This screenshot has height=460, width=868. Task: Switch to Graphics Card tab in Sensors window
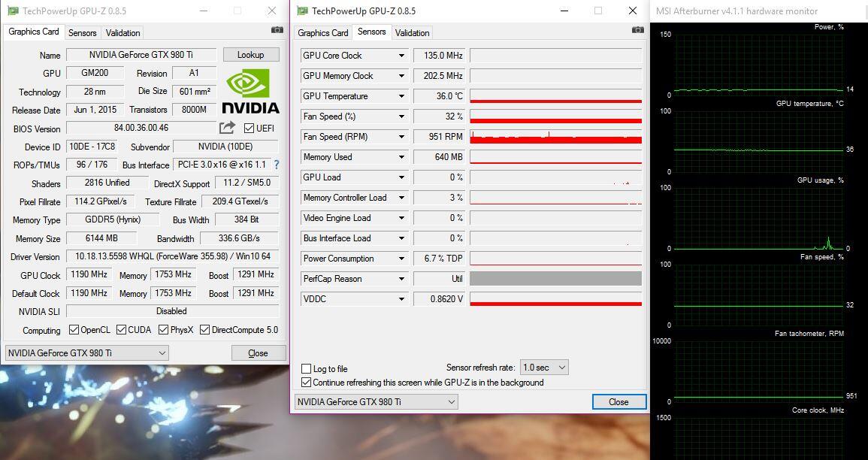pos(322,32)
